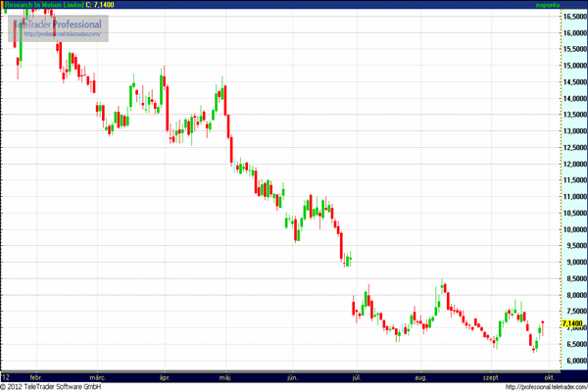588x392 pixels.
Task: Select the Research In Motion Limited title
Action: point(43,5)
